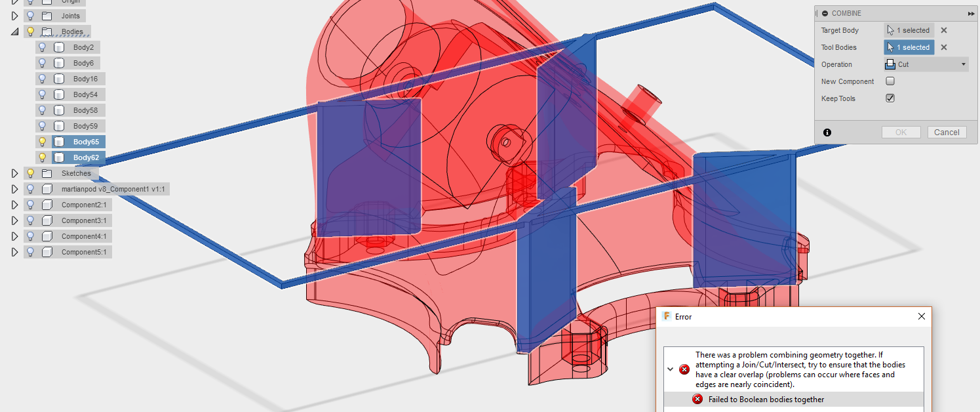Clear the Tool Bodies selection with its X icon
Image resolution: width=980 pixels, height=412 pixels.
[x=943, y=47]
